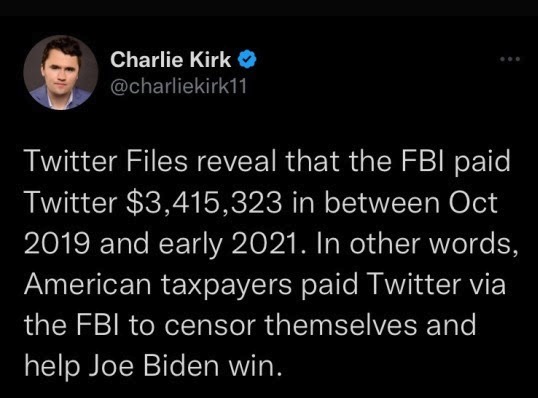Click the Charlie Kirk display name

click(171, 60)
